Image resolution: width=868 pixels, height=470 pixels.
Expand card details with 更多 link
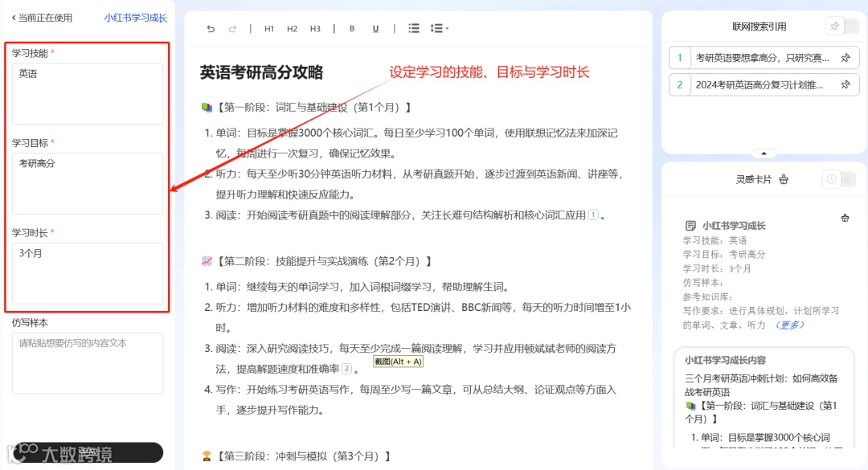790,325
